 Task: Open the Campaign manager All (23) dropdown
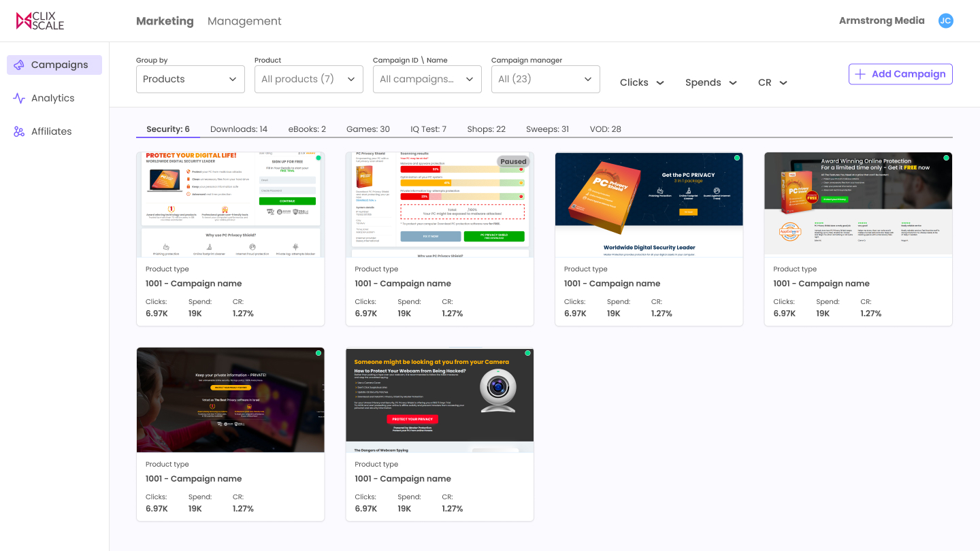tap(546, 79)
